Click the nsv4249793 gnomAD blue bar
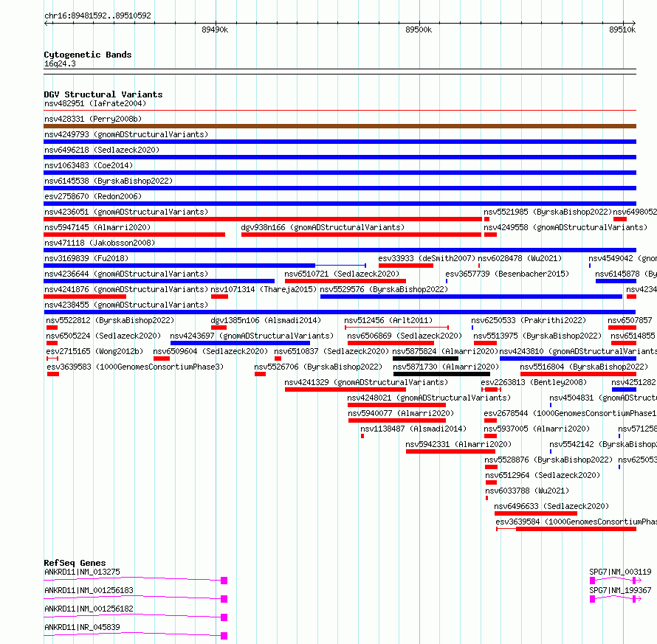Viewport: 657px width, 644px height. [340, 142]
